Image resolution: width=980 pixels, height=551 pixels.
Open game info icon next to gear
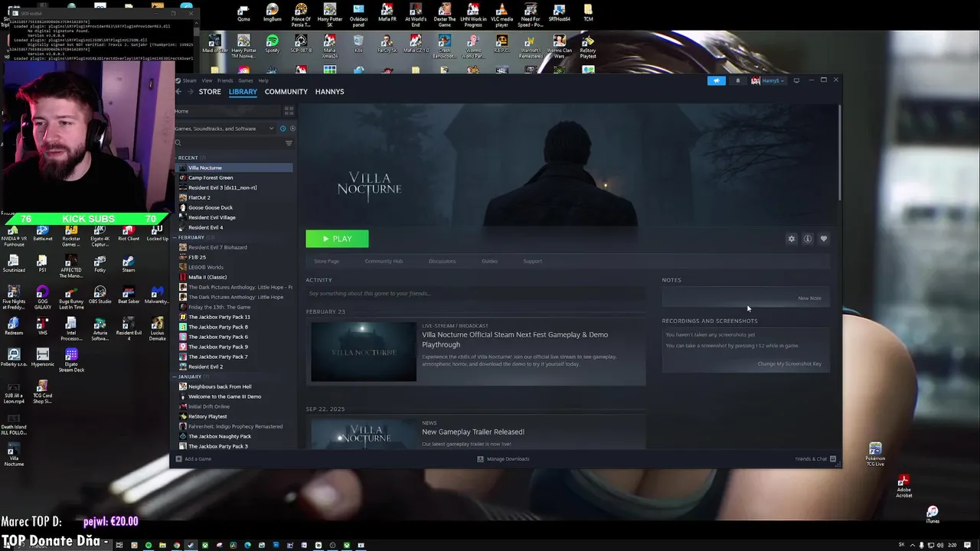808,239
